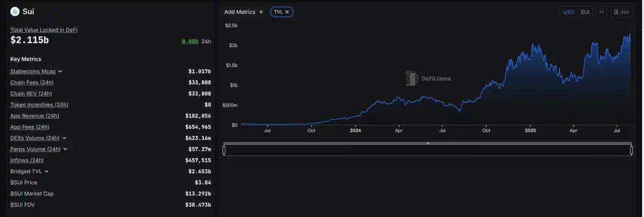The image size is (644, 217).
Task: Open the embed chart code icon
Action: tap(602, 12)
